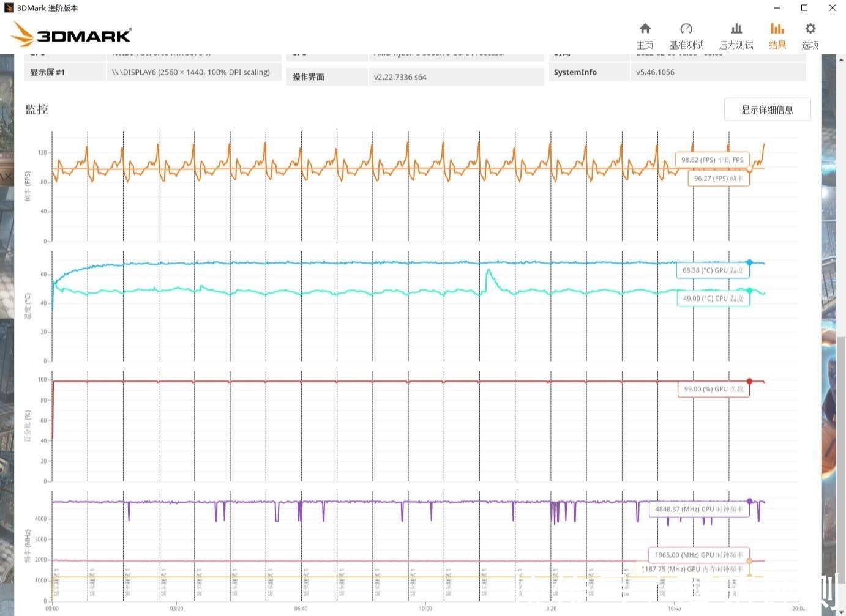Viewport: 846px width, 616px height.
Task: Click the purple CPU clock end marker
Action: pyautogui.click(x=749, y=501)
